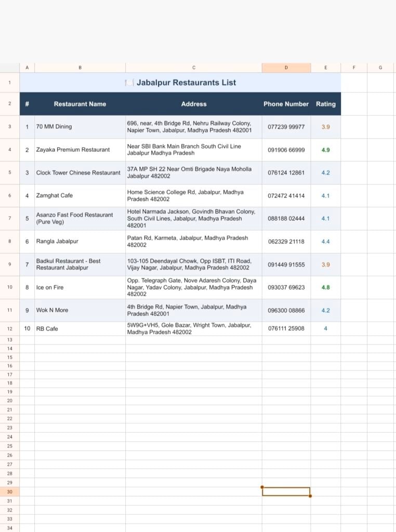Click 5W9G+VH5, Gole Bazar address cell
Image resolution: width=396 pixels, height=532 pixels.
tap(194, 328)
